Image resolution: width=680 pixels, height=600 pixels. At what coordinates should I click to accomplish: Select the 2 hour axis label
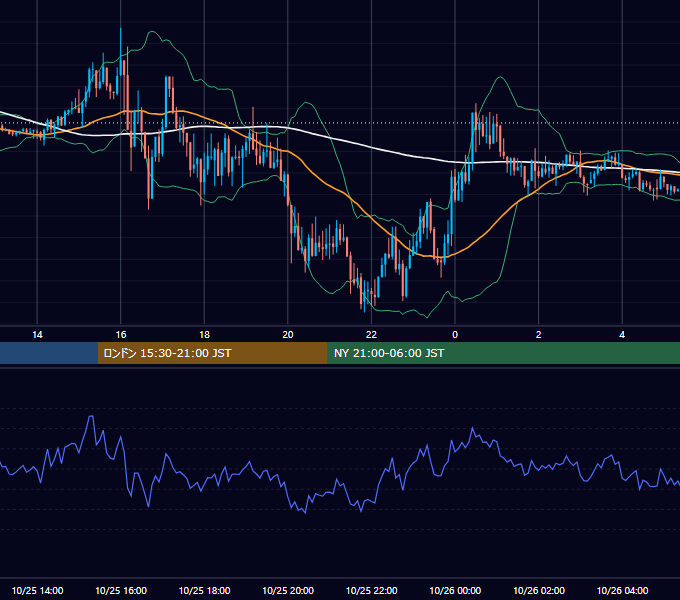pos(539,335)
